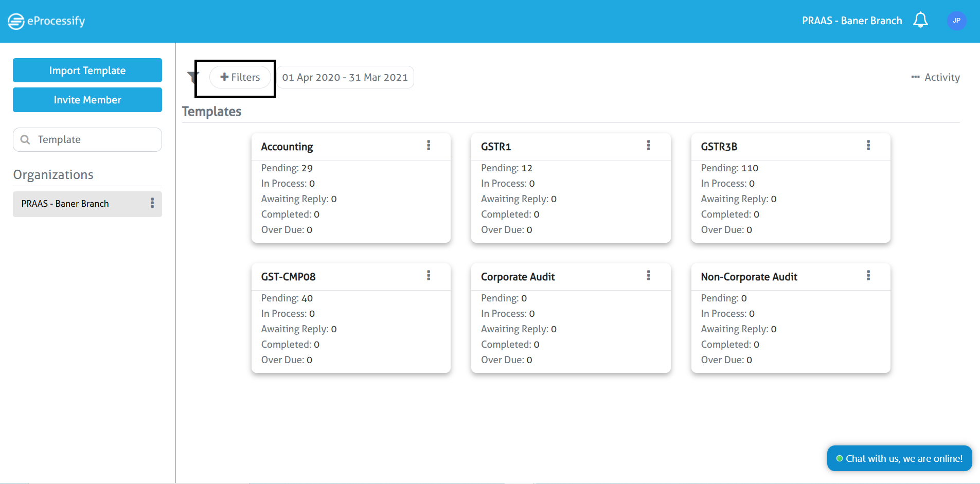This screenshot has height=484, width=980.
Task: Click Accounting In Process: 0
Action: 288,184
